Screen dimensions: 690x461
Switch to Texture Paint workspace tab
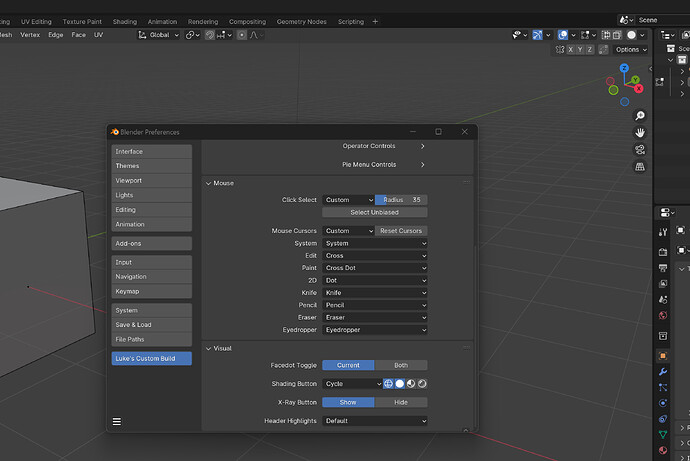pyautogui.click(x=82, y=22)
